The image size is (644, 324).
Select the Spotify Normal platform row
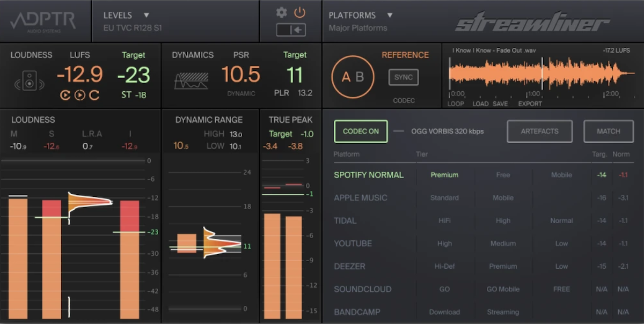[x=369, y=175]
